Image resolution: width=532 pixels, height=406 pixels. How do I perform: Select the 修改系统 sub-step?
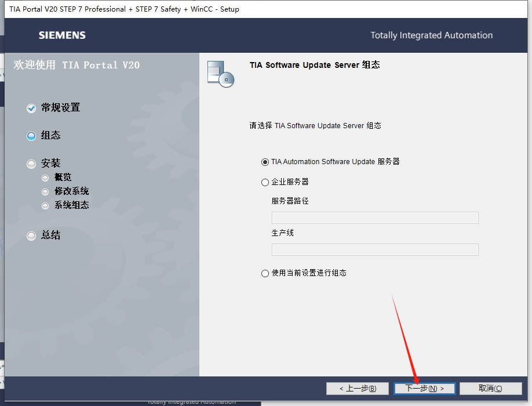72,191
